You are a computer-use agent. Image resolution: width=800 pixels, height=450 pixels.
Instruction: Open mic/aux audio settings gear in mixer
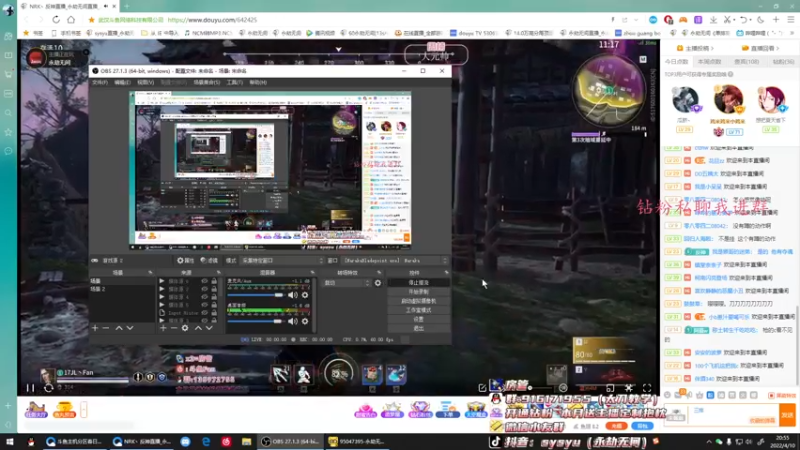305,295
